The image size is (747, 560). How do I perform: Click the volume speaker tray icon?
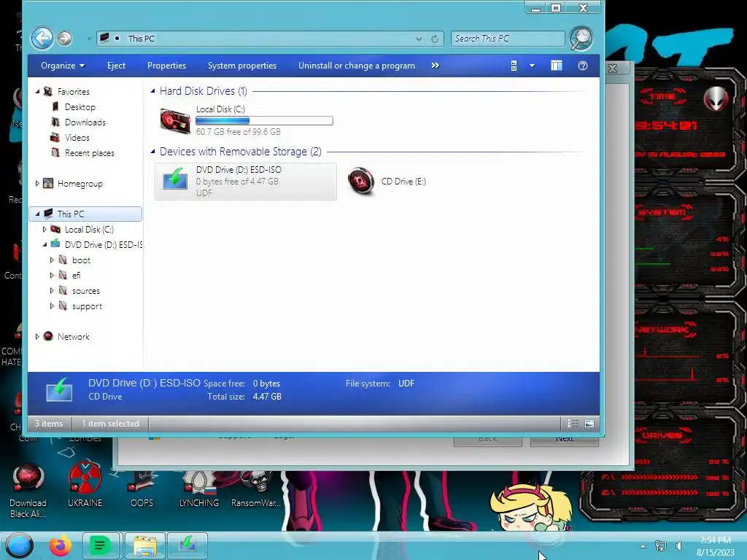(678, 546)
